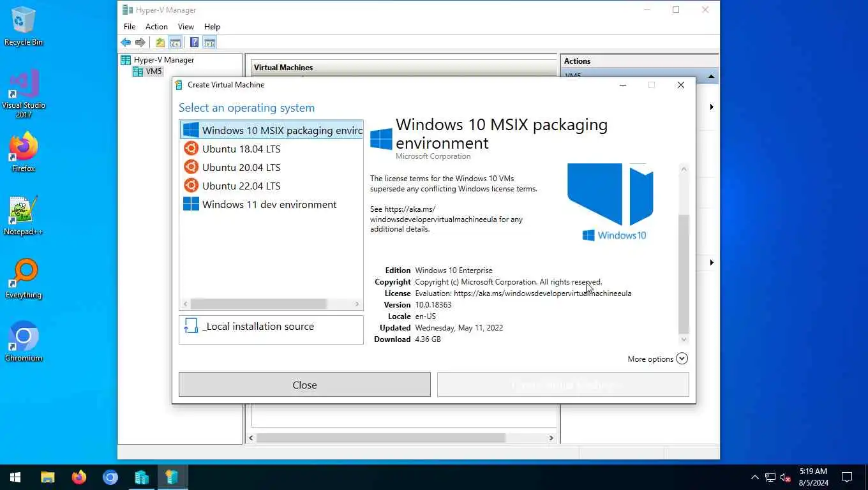Select Windows 10 MSIX packaging environment in the list
The height and width of the screenshot is (490, 868).
(271, 130)
